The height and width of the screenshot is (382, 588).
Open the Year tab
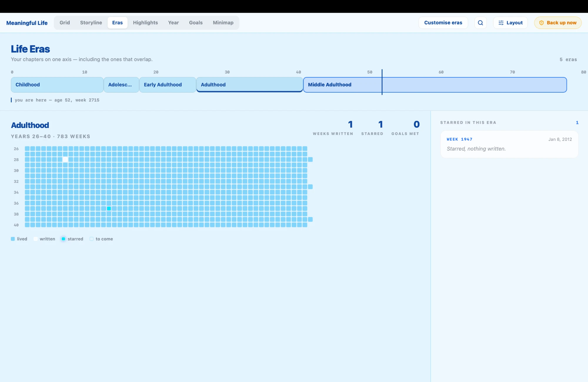pyautogui.click(x=173, y=23)
